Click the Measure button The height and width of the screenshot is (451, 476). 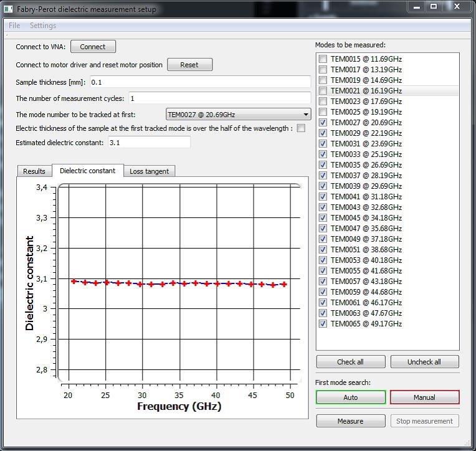coord(351,421)
